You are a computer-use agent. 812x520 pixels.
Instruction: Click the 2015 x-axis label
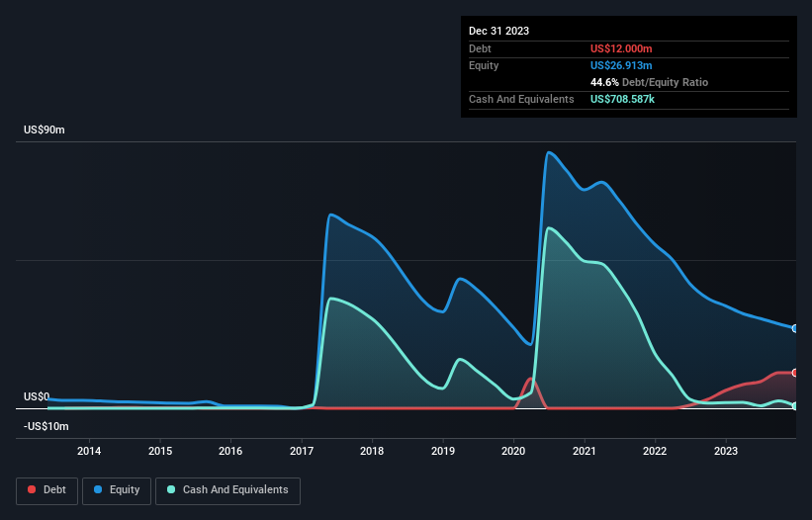[x=160, y=451]
